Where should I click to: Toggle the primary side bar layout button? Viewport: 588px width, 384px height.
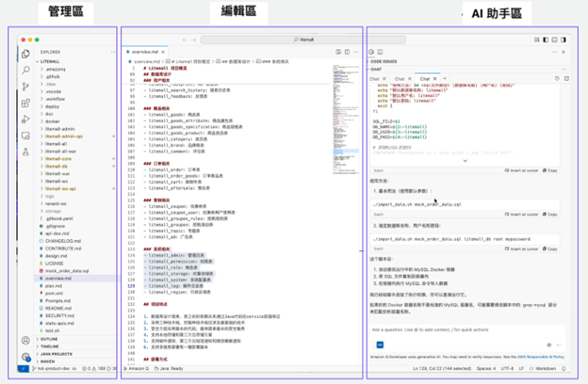546,40
